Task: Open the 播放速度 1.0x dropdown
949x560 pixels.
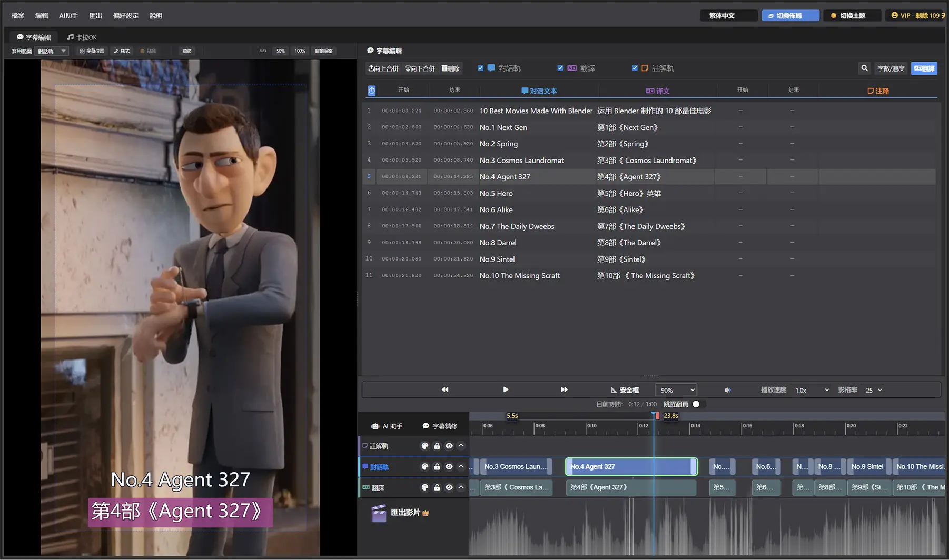Action: pos(812,390)
